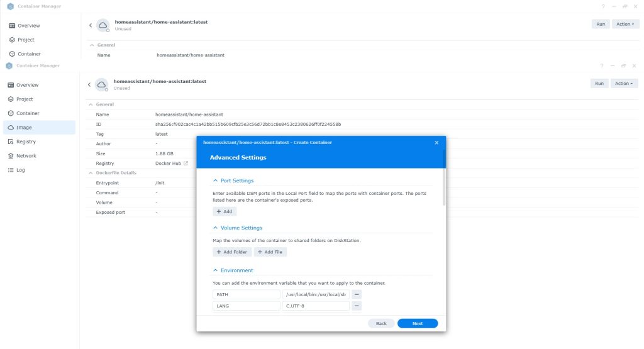Click the 1.88 GB size value

(164, 153)
